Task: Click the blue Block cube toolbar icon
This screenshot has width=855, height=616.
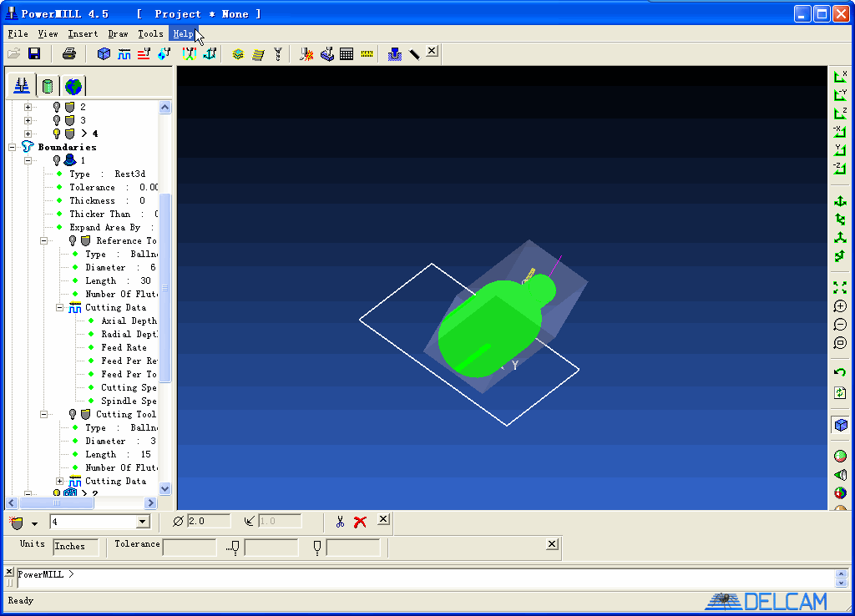Action: click(x=104, y=53)
